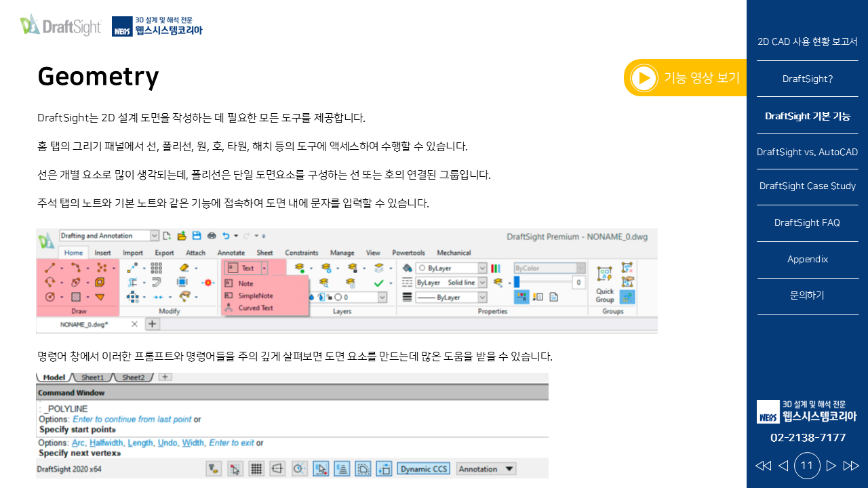This screenshot has height=488, width=868.
Task: Select DraftSight 기본 기능 in sidebar
Action: click(807, 116)
